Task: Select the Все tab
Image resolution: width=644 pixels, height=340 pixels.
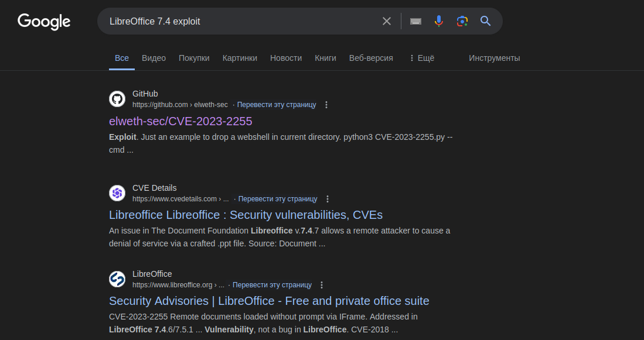Action: click(x=121, y=59)
